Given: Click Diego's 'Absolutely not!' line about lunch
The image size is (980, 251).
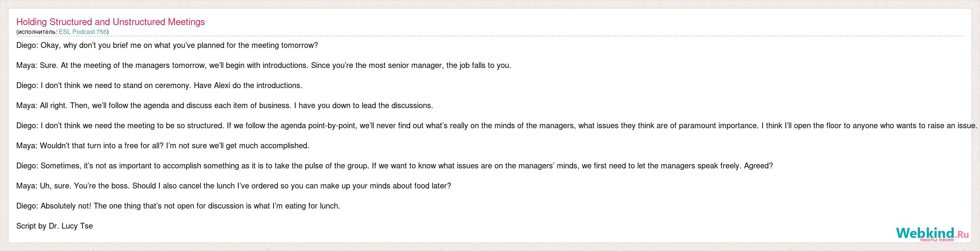Looking at the screenshot, I should 178,206.
